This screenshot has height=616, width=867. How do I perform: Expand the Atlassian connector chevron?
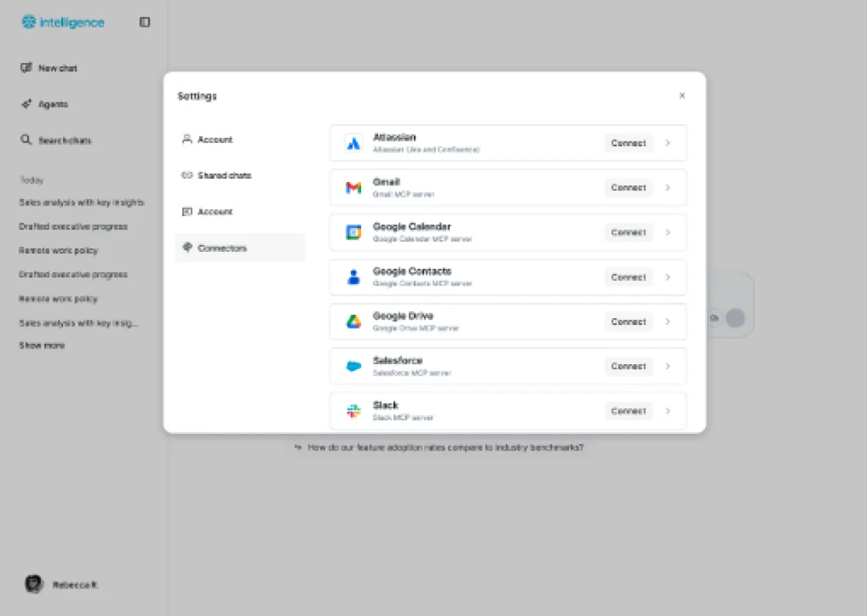pyautogui.click(x=668, y=144)
